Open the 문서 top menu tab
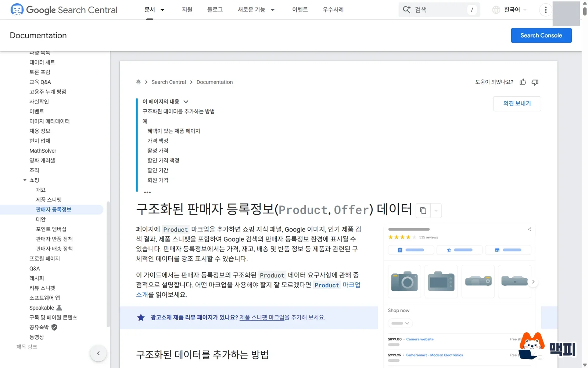588x368 pixels. coord(150,10)
